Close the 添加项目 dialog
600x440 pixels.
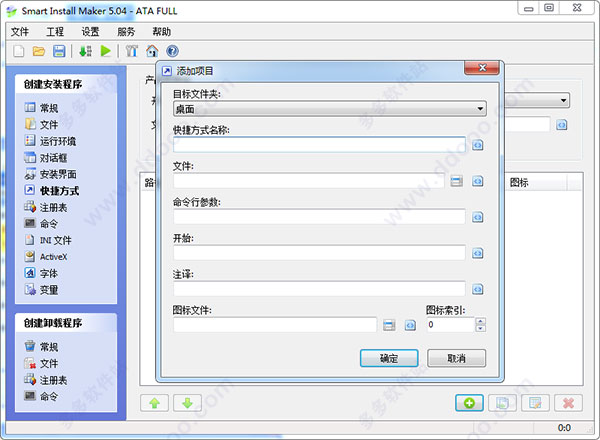pos(482,68)
